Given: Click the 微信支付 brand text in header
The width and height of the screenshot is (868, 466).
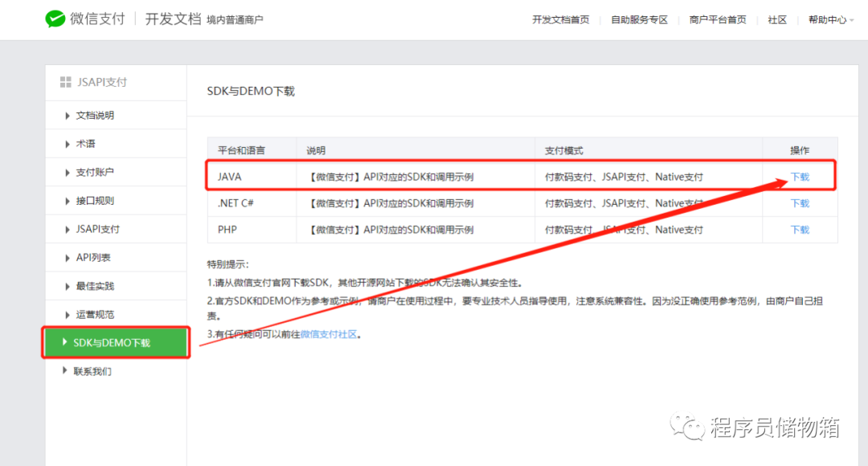Looking at the screenshot, I should [x=97, y=18].
